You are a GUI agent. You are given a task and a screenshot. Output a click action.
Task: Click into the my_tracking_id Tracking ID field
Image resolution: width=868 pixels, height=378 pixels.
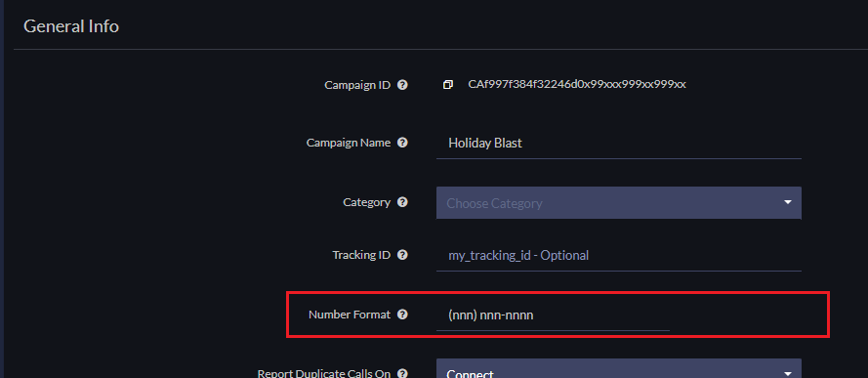[x=618, y=256]
